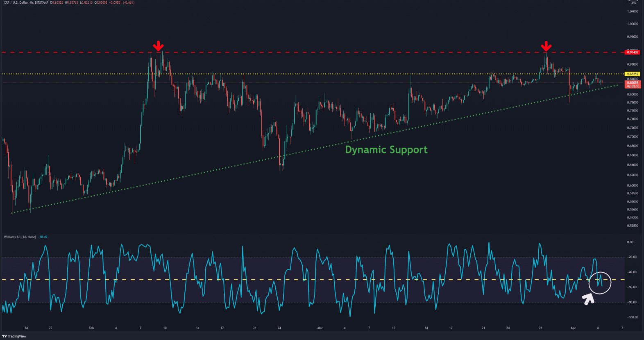Select the red dashed resistance line
The height and width of the screenshot is (340, 644).
point(287,52)
